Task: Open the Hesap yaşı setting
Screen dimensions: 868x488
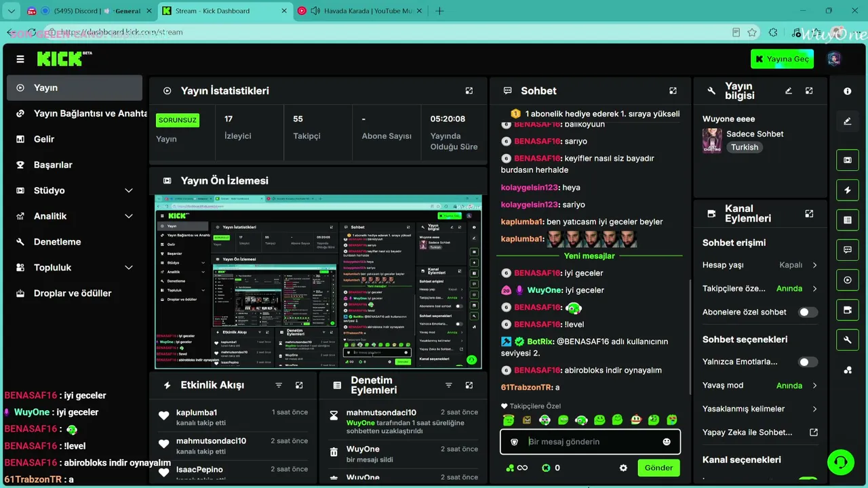Action: click(760, 265)
